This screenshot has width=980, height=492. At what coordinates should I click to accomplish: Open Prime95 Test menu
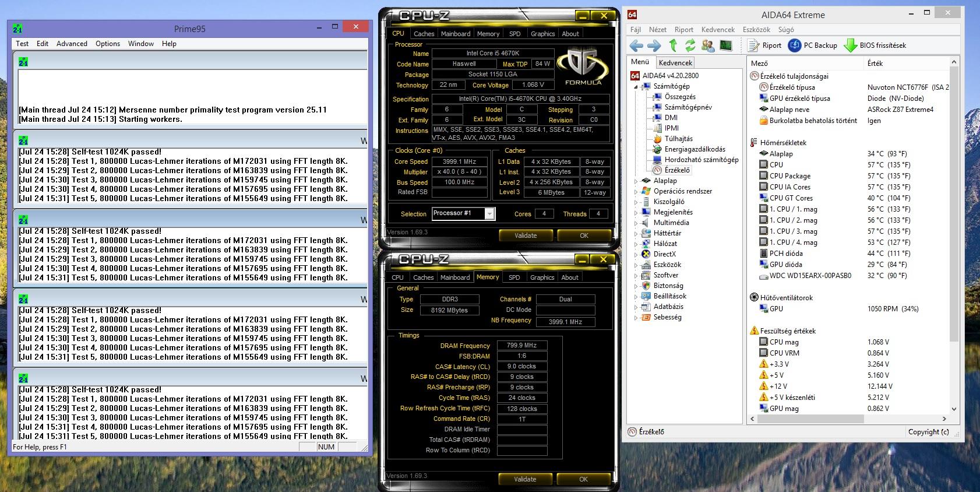pyautogui.click(x=22, y=44)
